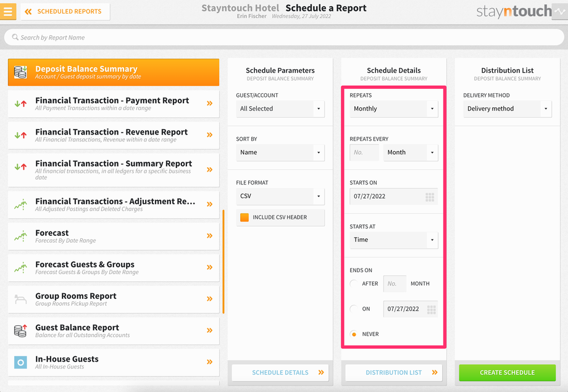
Task: Select the Ends On 'On' date radio button
Action: click(354, 309)
